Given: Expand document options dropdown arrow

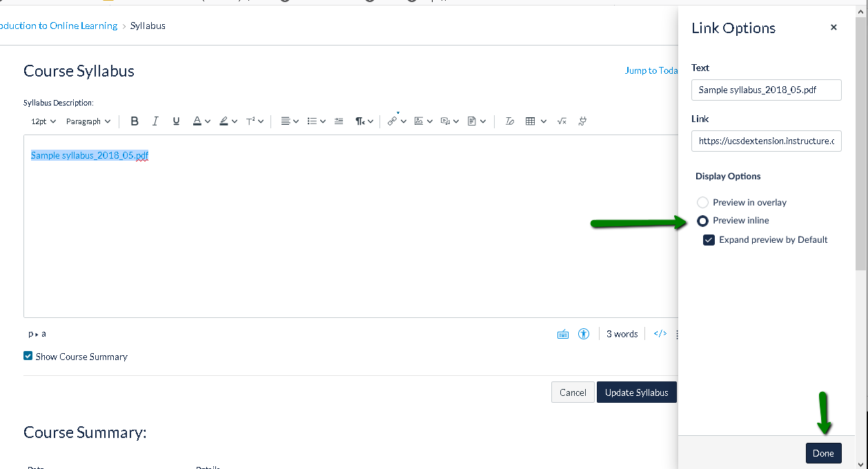Looking at the screenshot, I should coord(483,121).
